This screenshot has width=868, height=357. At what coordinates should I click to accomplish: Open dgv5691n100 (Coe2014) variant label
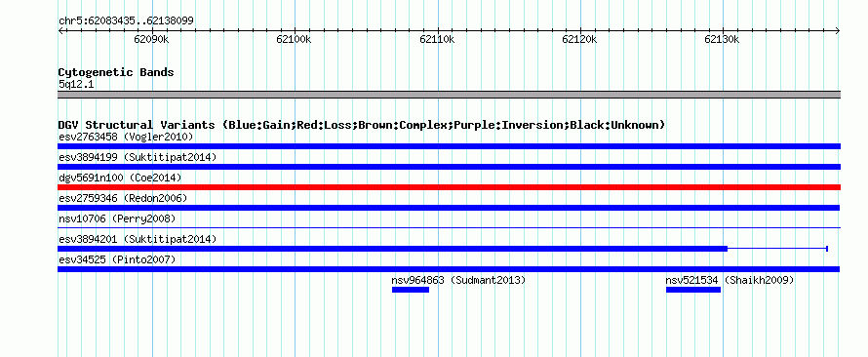tap(120, 178)
